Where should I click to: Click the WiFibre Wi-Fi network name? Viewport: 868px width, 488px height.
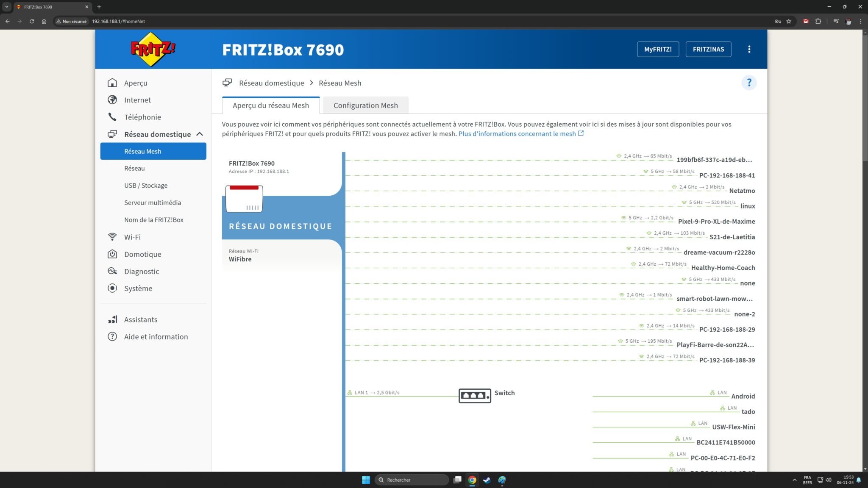click(x=240, y=259)
